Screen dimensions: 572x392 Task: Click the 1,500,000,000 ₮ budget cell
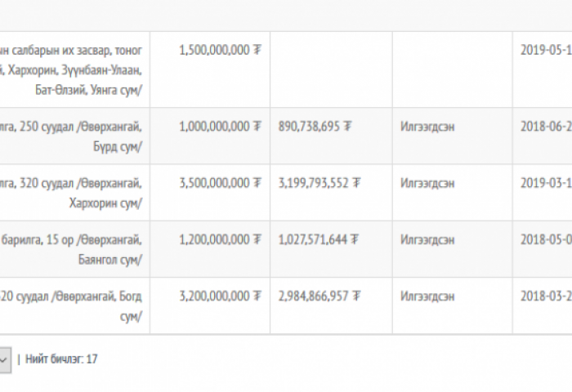[220, 50]
